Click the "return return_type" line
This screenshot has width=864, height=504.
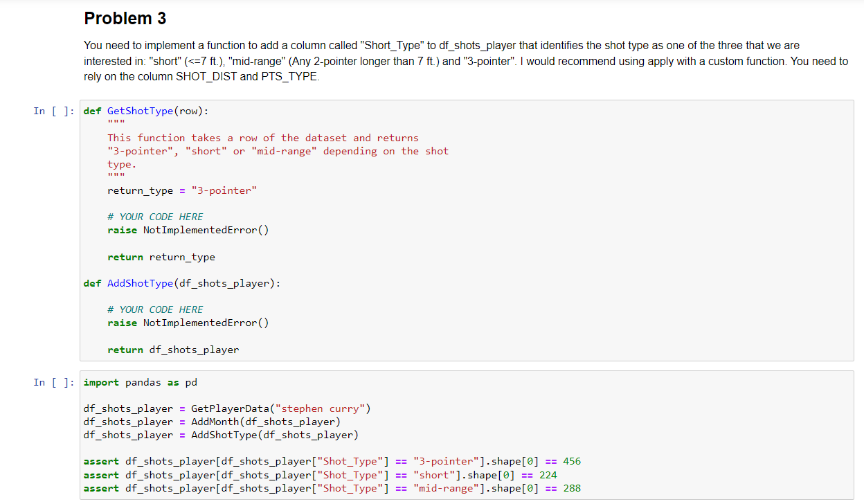pyautogui.click(x=161, y=257)
